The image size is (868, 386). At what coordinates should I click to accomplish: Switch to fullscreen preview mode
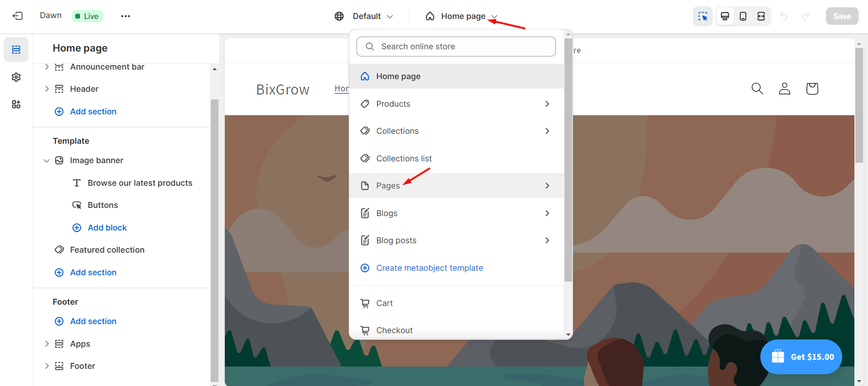(x=761, y=16)
